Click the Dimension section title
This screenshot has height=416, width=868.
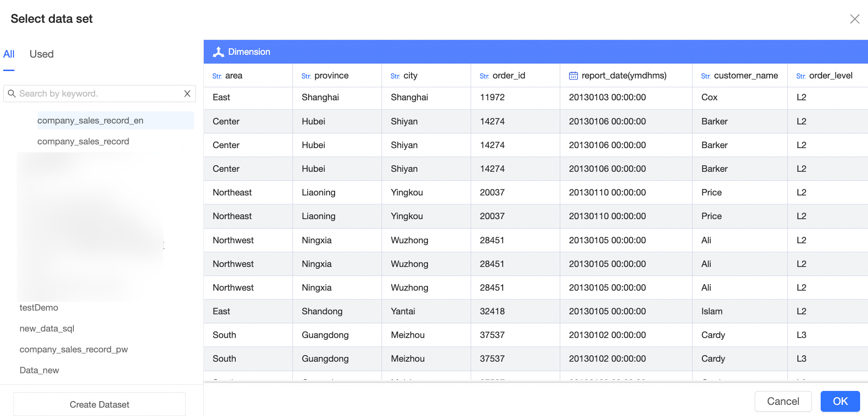[249, 52]
